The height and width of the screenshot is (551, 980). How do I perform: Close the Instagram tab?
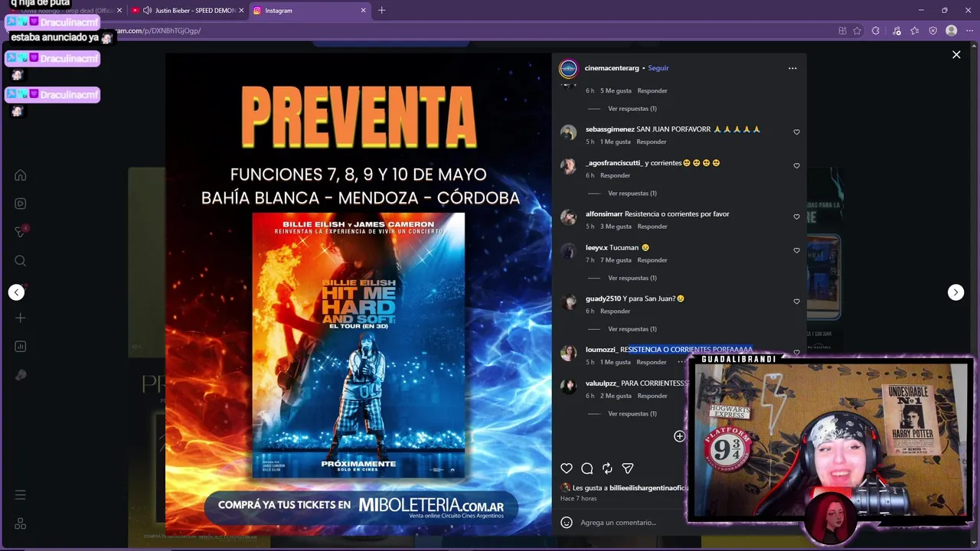(364, 11)
